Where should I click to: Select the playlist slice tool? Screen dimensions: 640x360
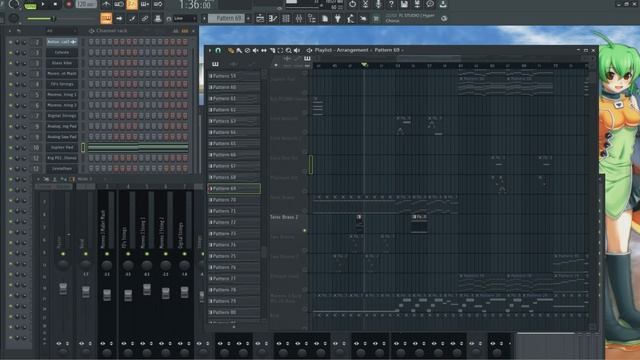[x=272, y=51]
